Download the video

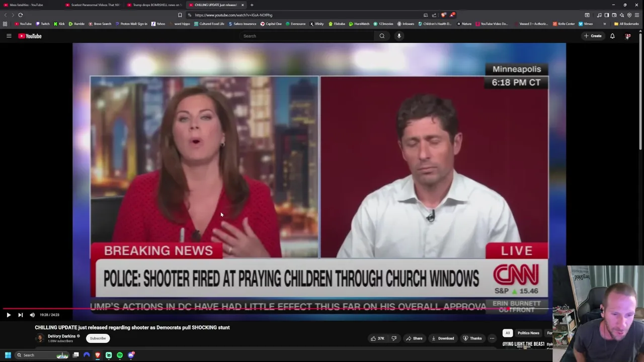click(443, 338)
